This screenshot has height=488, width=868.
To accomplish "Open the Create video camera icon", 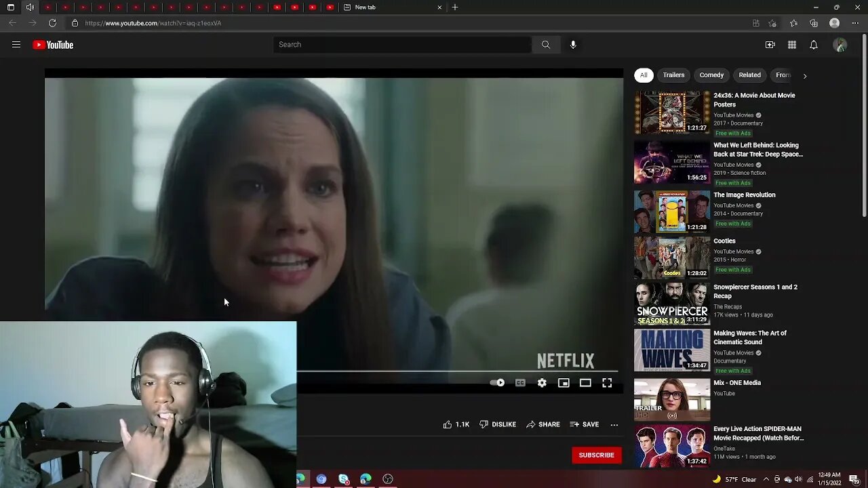I will [770, 45].
